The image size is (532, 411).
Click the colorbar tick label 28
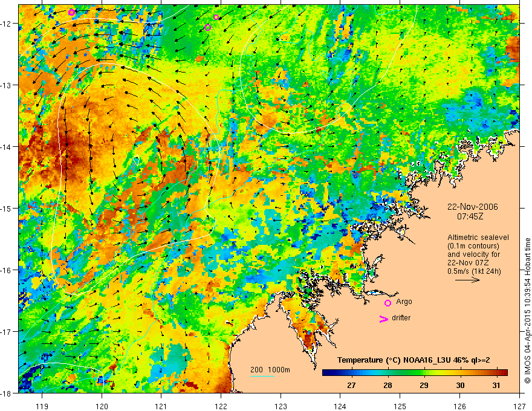pyautogui.click(x=388, y=385)
